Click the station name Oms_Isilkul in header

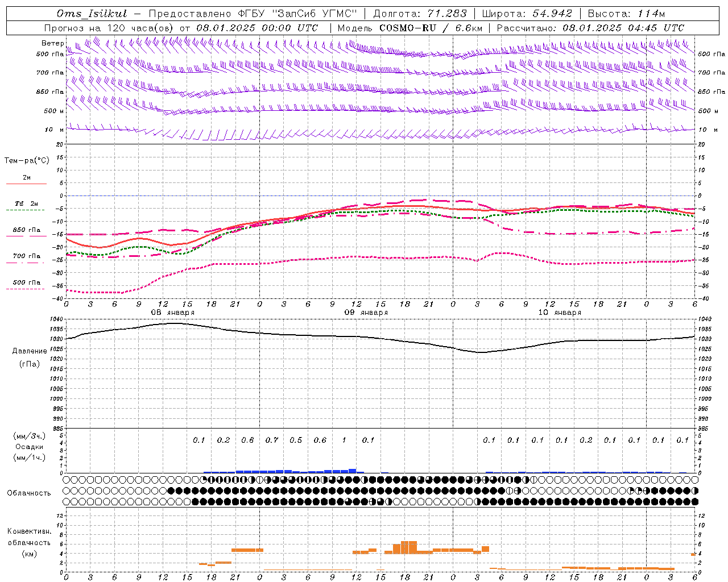92,14
